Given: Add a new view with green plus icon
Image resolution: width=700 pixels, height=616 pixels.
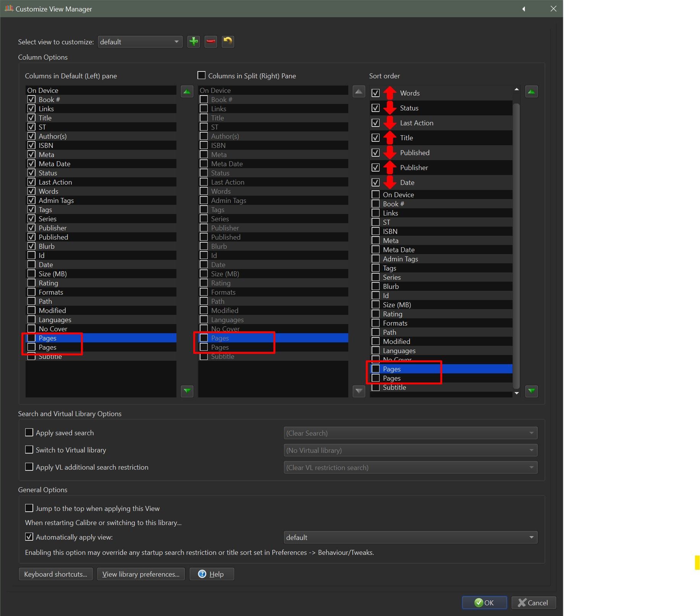Looking at the screenshot, I should pos(194,41).
